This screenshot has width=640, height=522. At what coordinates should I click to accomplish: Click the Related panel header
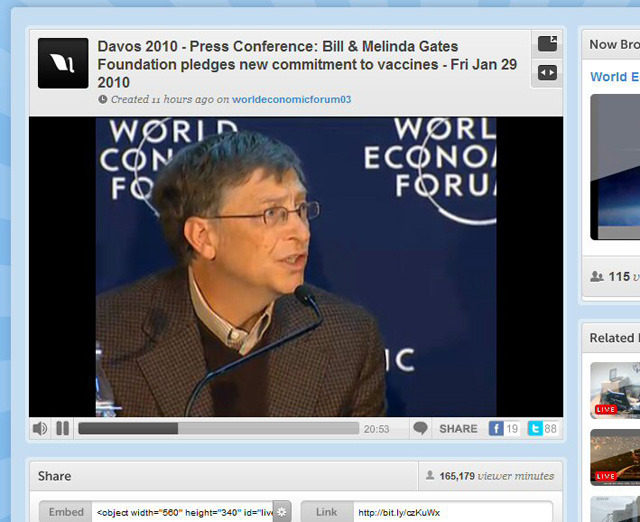[x=611, y=338]
